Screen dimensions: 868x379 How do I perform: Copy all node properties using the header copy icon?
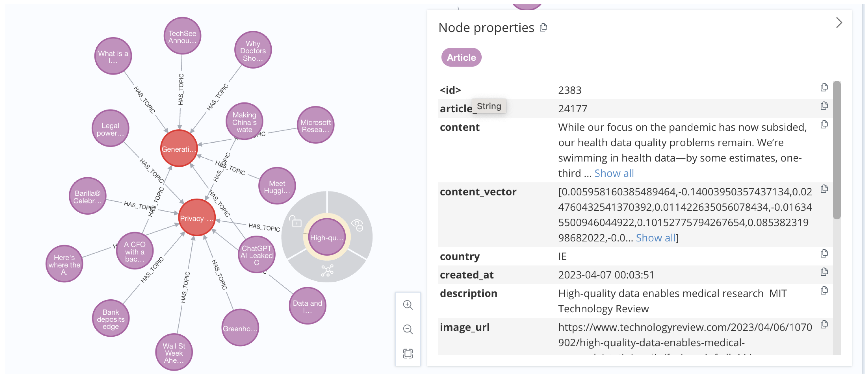543,27
